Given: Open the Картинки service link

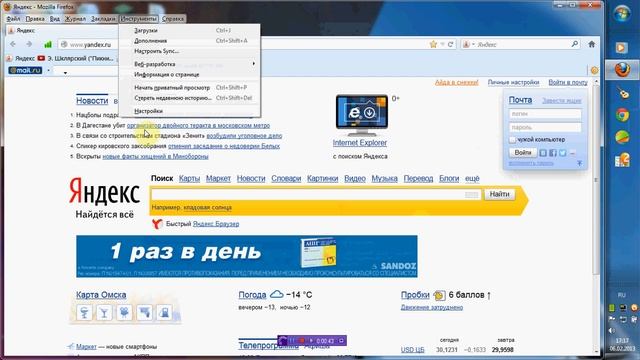Looking at the screenshot, I should point(322,178).
